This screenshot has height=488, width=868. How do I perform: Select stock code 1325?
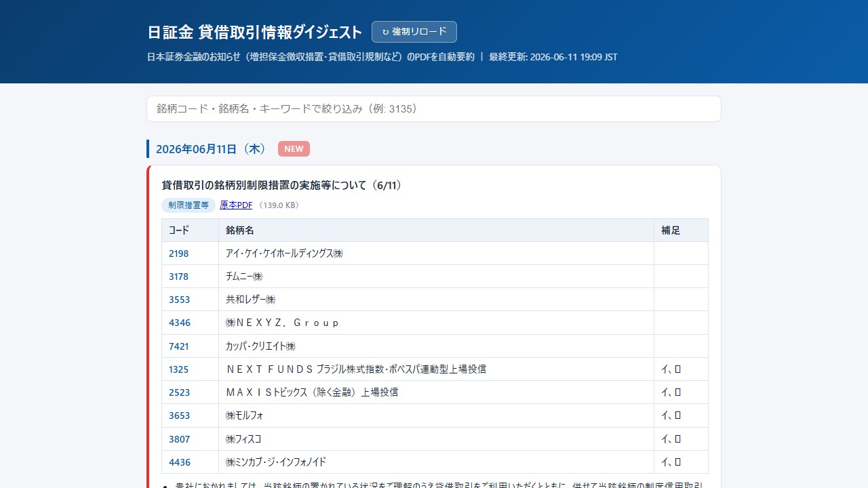click(179, 369)
